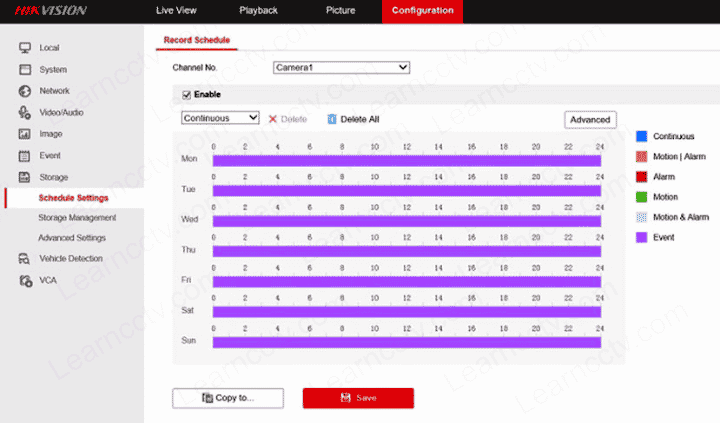Viewport: 720px width, 423px height.
Task: Select the blue Continuous legend swatch
Action: pyautogui.click(x=642, y=136)
